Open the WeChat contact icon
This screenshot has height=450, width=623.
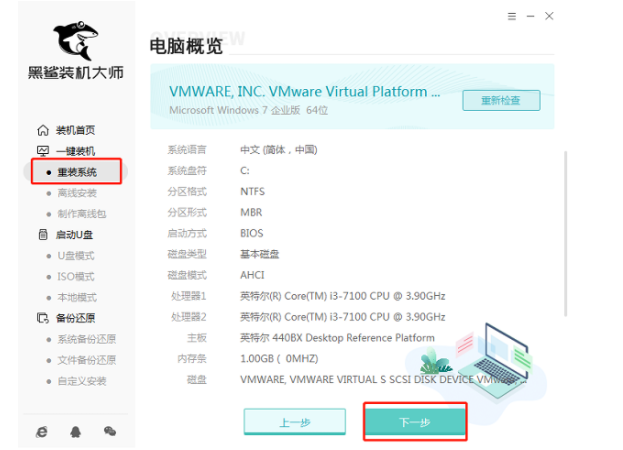pyautogui.click(x=110, y=430)
